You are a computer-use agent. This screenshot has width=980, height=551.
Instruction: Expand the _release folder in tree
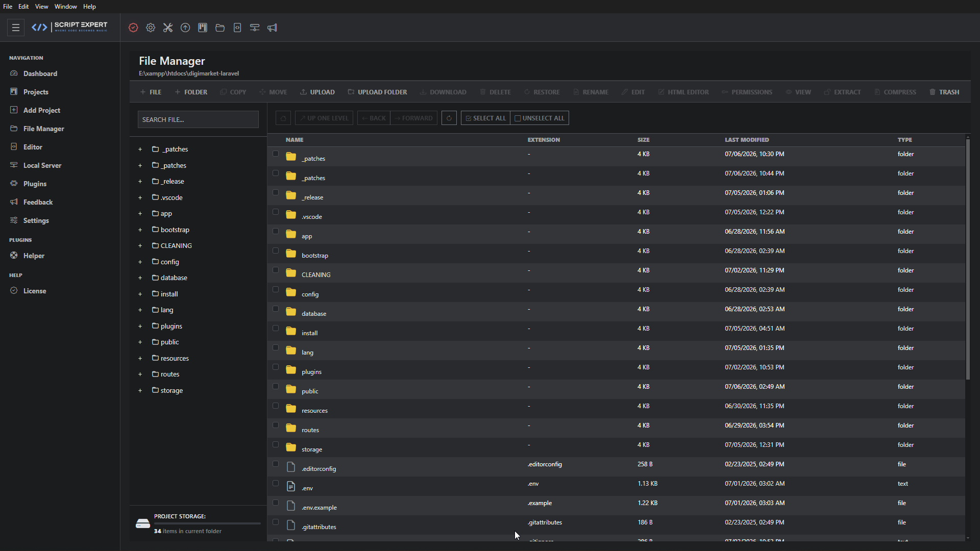[x=140, y=181]
